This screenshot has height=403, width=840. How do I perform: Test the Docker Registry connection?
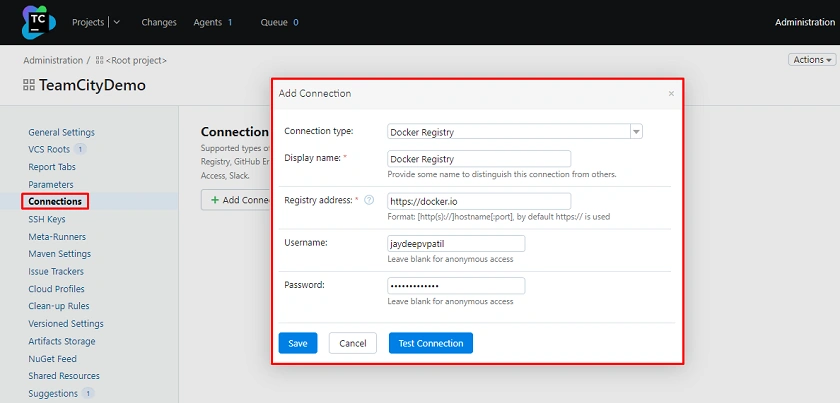pos(431,344)
